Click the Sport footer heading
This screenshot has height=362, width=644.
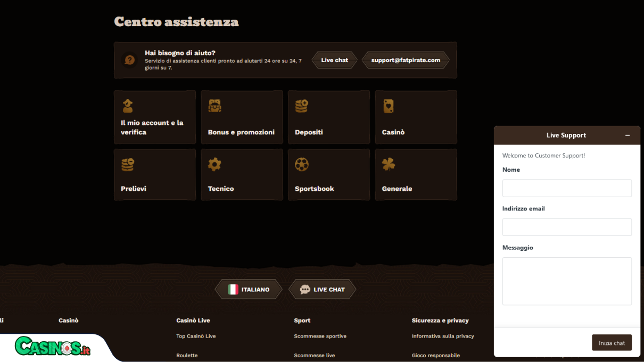pyautogui.click(x=302, y=321)
